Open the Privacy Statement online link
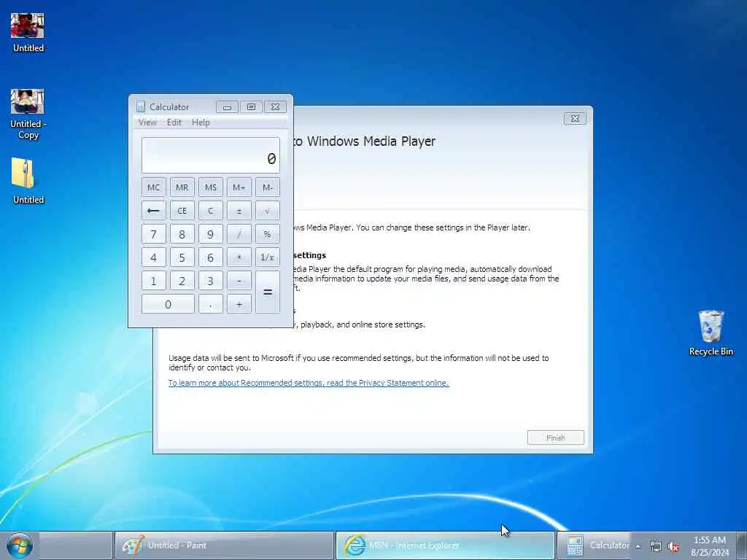The image size is (747, 560). [x=309, y=383]
